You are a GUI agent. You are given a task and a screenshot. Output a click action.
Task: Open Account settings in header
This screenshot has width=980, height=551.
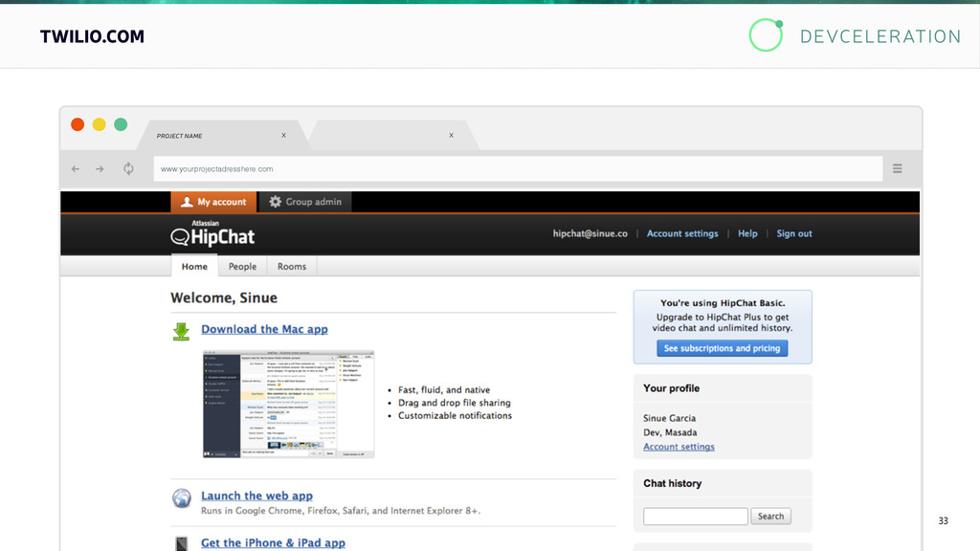pos(682,233)
